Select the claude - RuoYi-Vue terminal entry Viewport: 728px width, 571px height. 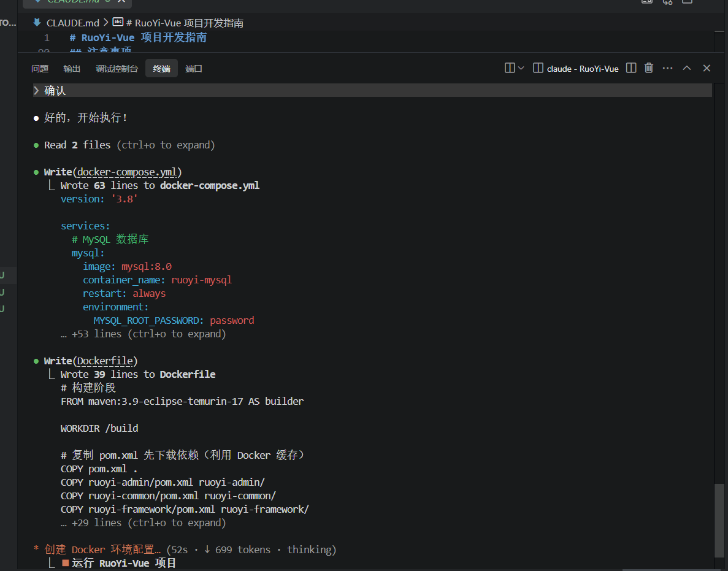[x=576, y=69]
